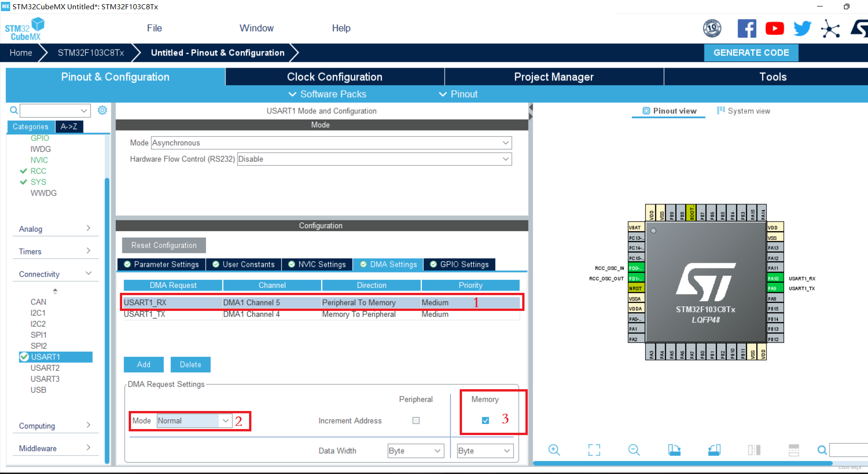Image resolution: width=868 pixels, height=474 pixels.
Task: Untick Memory increment address checkbox
Action: tap(485, 421)
